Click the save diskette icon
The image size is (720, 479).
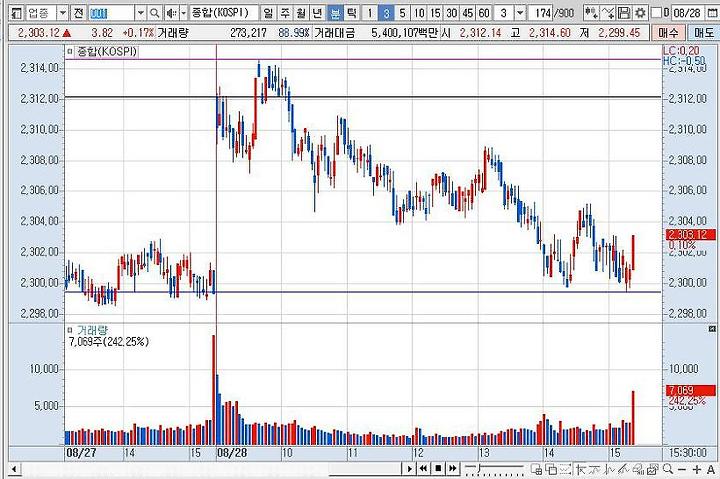coord(624,13)
